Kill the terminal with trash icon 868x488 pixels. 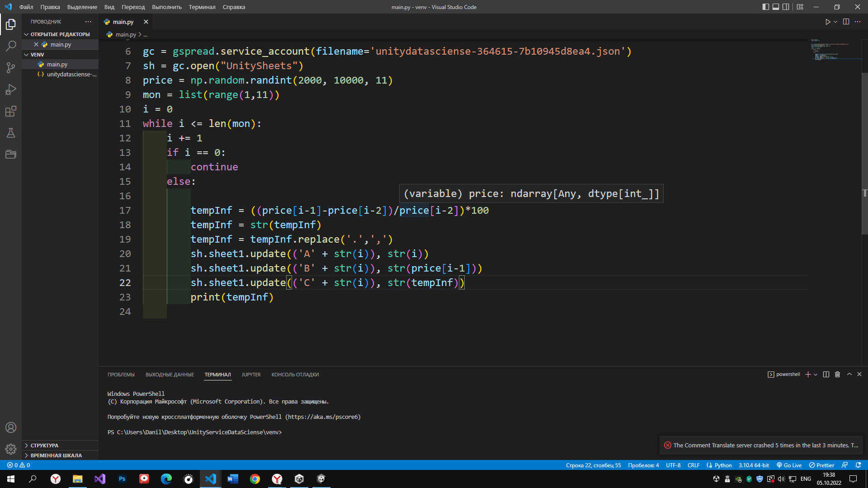(x=837, y=374)
